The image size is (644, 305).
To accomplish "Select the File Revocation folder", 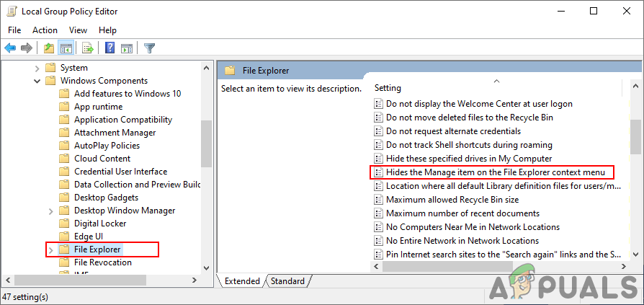I will (x=103, y=262).
